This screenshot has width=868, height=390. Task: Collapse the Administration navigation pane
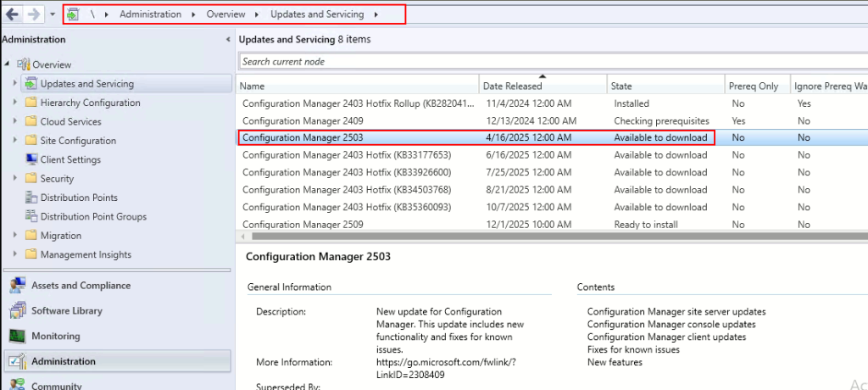click(x=228, y=40)
